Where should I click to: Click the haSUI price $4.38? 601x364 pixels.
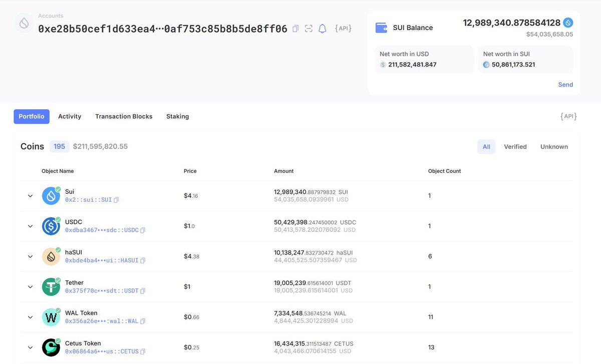click(191, 256)
